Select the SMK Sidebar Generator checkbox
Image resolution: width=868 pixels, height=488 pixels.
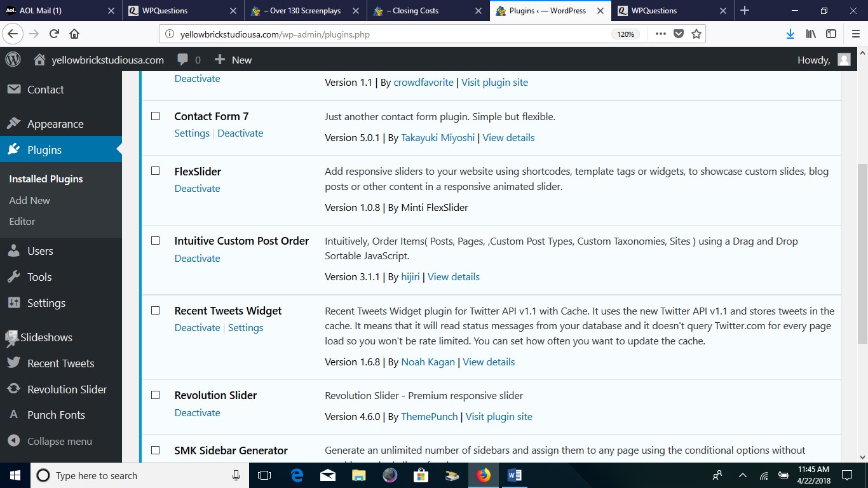pos(155,451)
